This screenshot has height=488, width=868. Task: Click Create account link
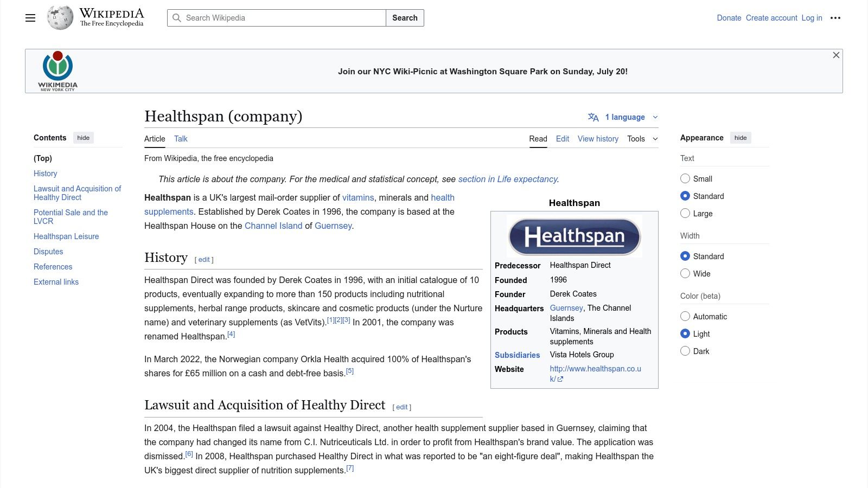tap(771, 18)
